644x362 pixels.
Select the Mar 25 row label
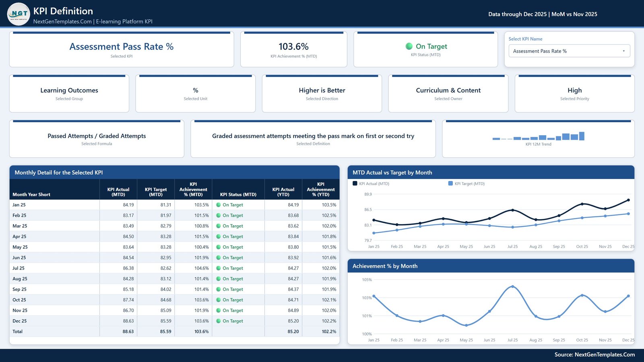20,226
